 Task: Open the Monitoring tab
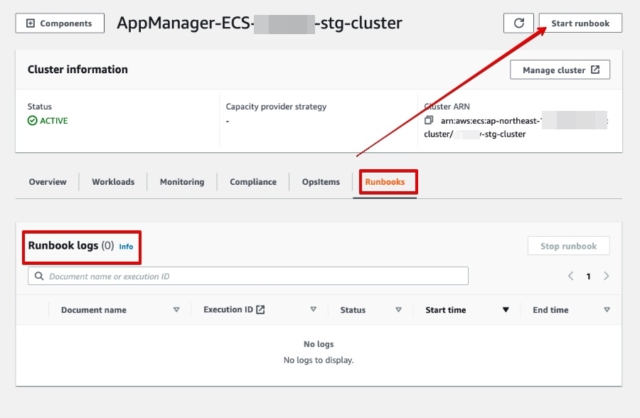click(182, 182)
